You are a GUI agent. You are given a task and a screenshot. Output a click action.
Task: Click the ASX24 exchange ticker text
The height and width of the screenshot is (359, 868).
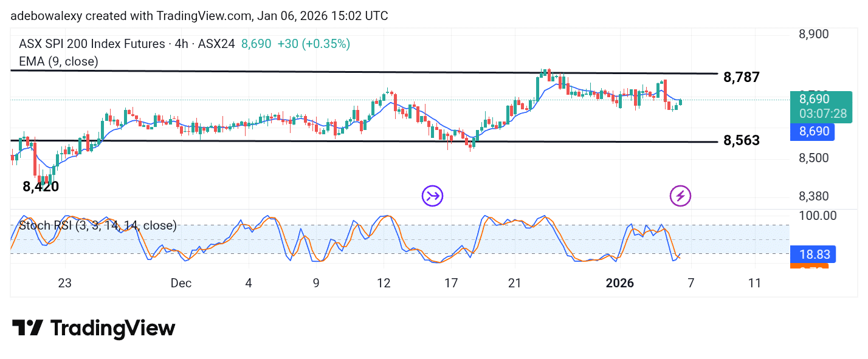coord(216,44)
